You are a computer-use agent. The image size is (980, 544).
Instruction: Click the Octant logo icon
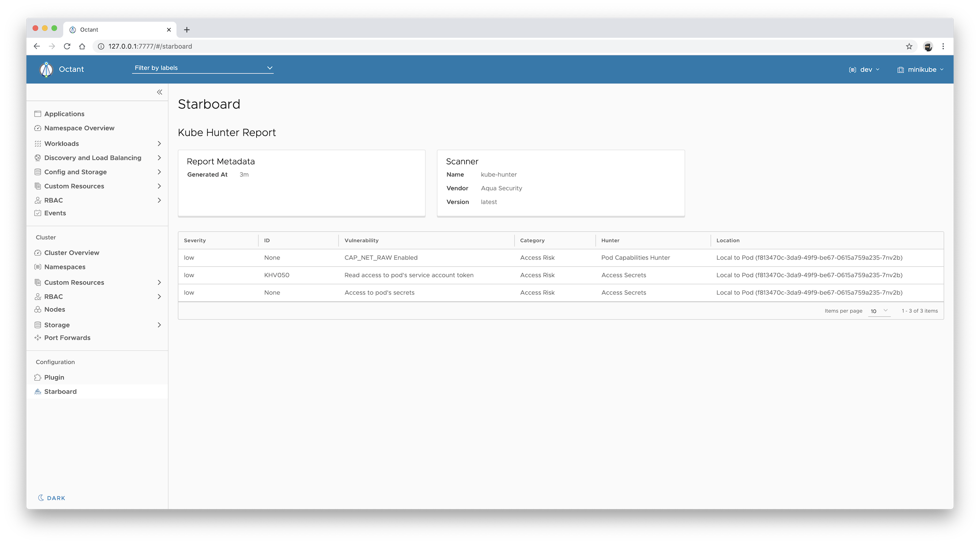click(46, 69)
